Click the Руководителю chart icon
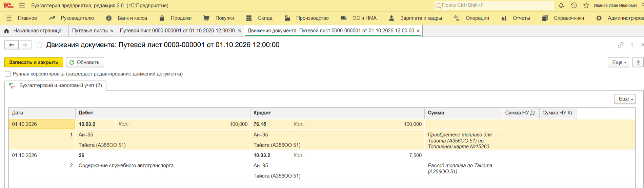The image size is (644, 188). point(52,18)
